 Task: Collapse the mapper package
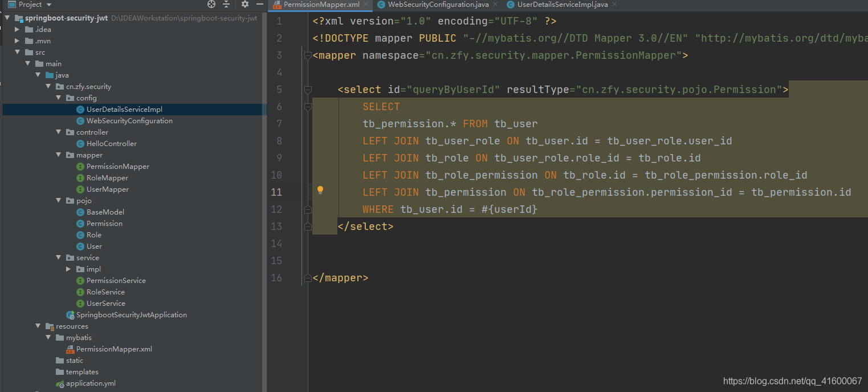click(59, 155)
